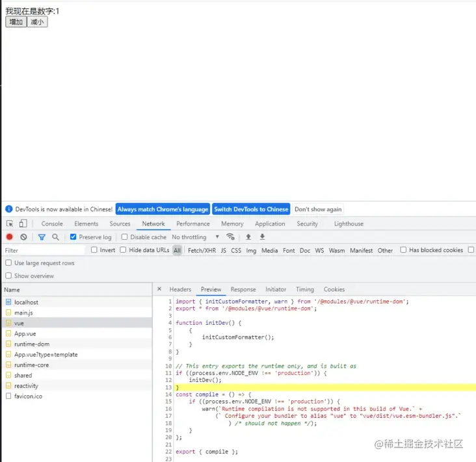Screen dimensions: 476x462
Task: Show the Timing tab of request
Action: [x=305, y=289]
